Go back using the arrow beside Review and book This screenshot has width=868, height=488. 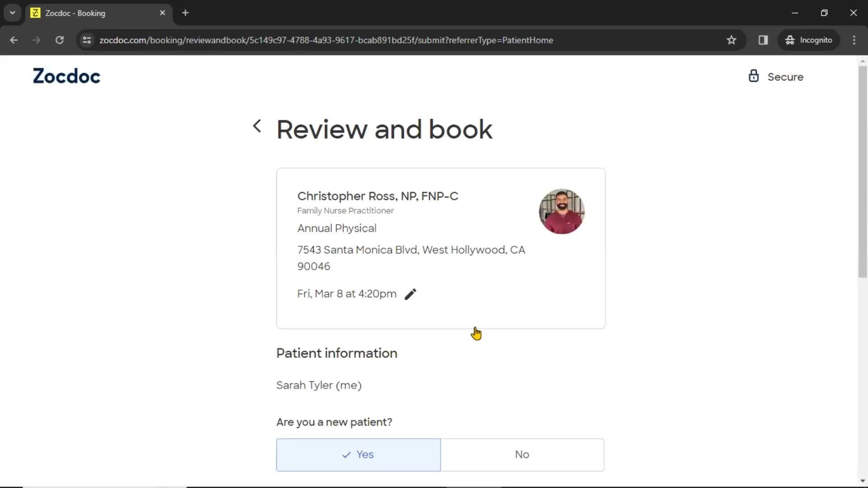click(257, 126)
